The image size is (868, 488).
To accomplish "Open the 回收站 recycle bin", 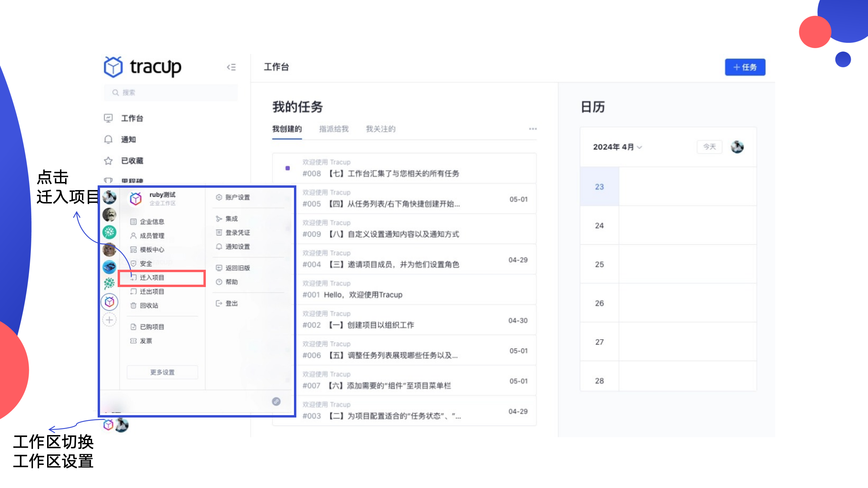I will (150, 305).
